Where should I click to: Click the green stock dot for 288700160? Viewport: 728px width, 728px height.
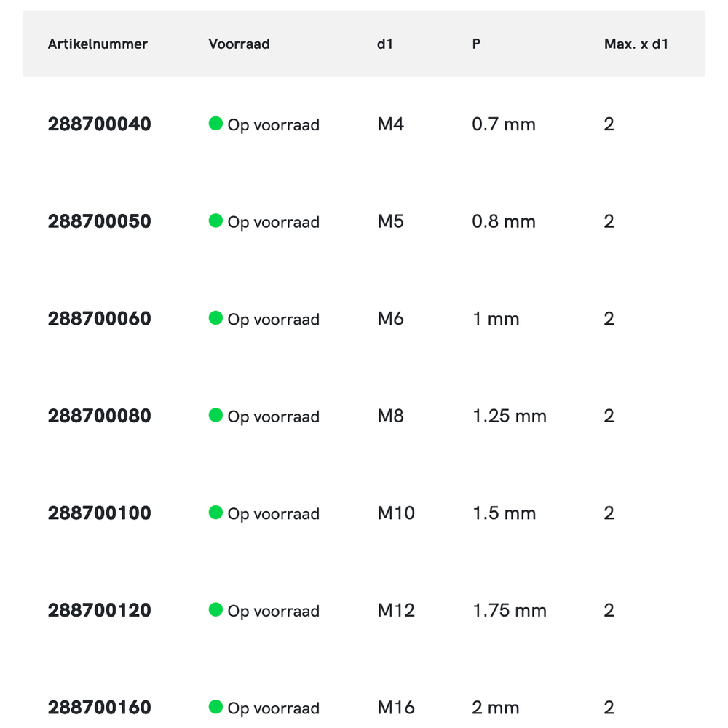click(x=215, y=707)
